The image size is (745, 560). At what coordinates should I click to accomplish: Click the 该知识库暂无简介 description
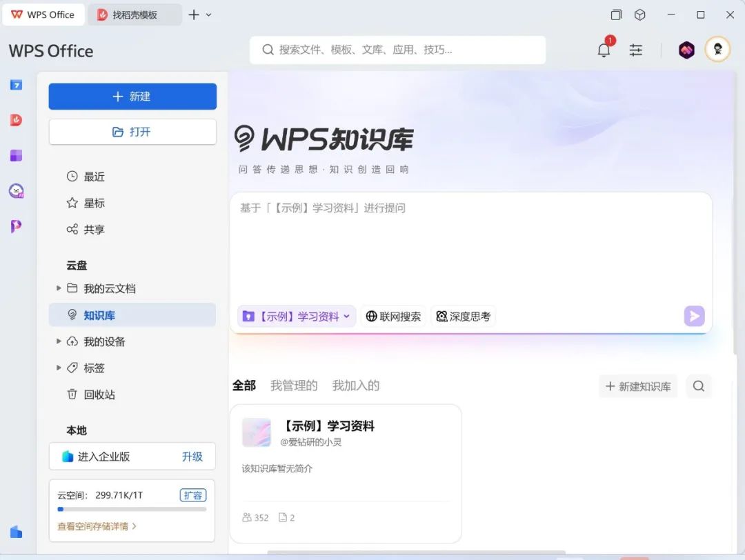pyautogui.click(x=277, y=469)
